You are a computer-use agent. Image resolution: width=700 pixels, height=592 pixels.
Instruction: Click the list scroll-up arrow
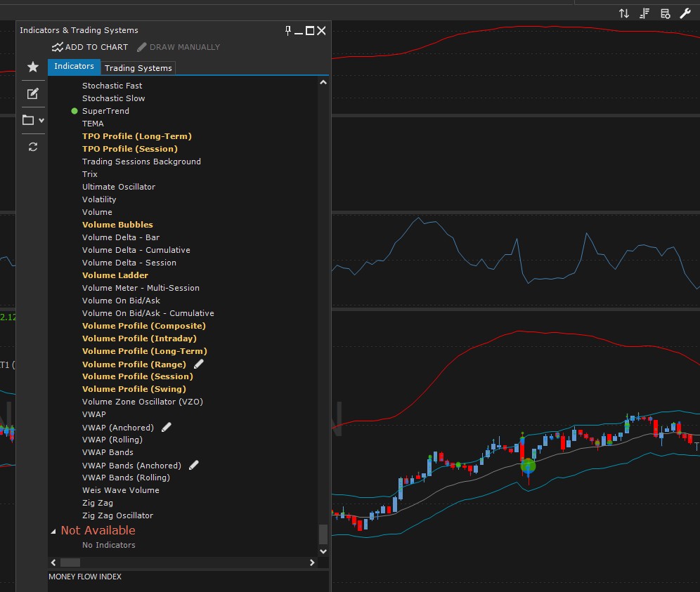[323, 82]
